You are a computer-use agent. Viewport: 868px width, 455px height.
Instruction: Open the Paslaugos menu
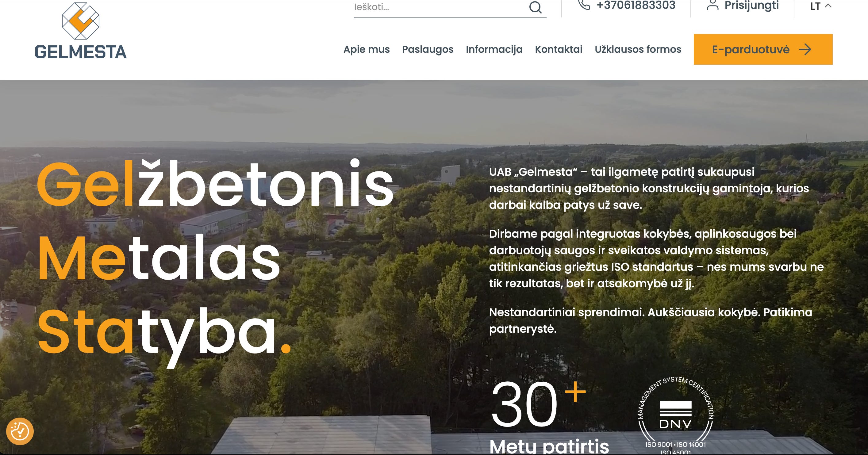point(428,49)
